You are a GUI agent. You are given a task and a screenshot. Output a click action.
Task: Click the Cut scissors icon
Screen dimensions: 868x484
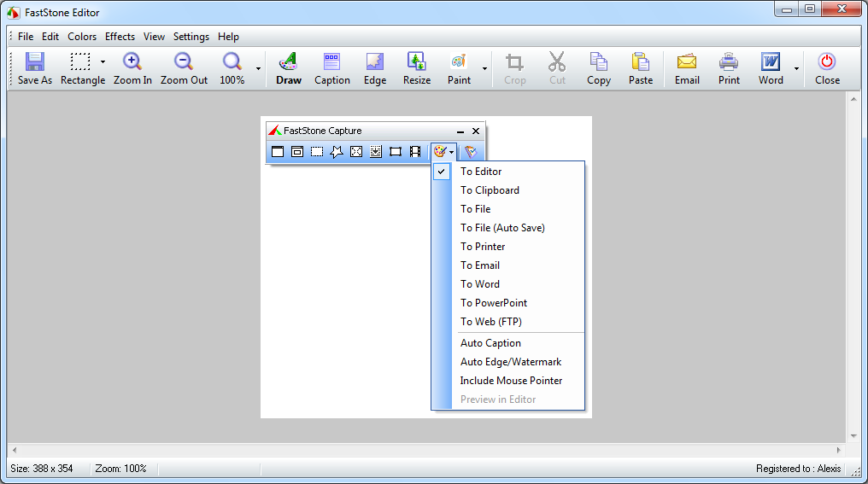[x=557, y=62]
